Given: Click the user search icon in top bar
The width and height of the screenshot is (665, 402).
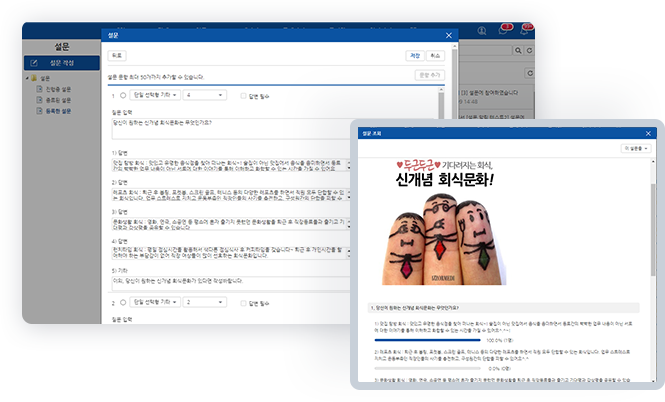Looking at the screenshot, I should click(482, 31).
